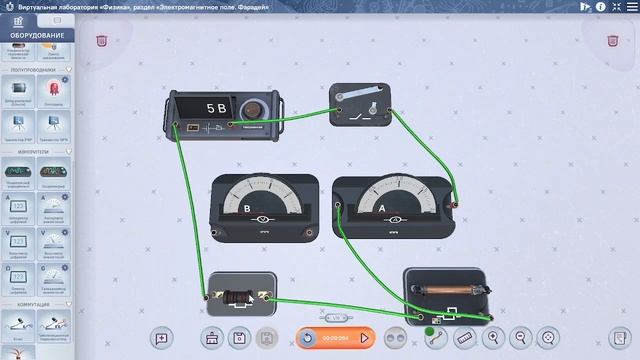Fit workspace to view icon

(x=548, y=338)
